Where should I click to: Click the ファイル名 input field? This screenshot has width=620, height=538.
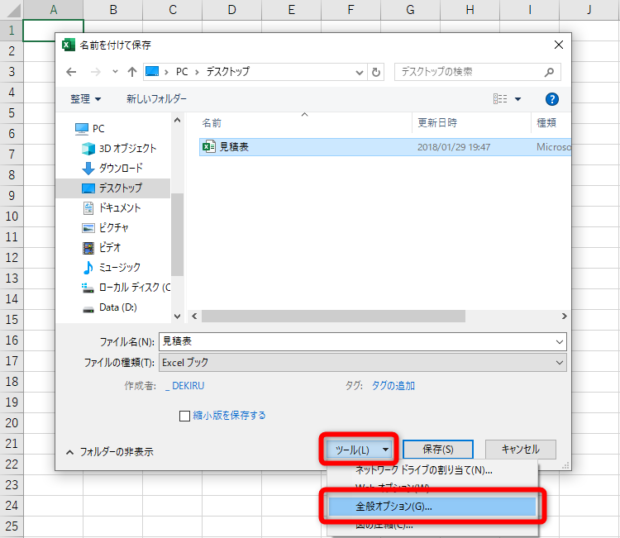pyautogui.click(x=362, y=342)
